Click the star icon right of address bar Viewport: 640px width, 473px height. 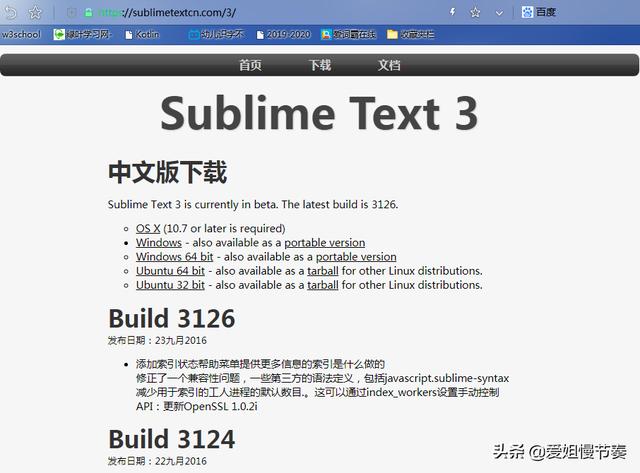[x=475, y=13]
